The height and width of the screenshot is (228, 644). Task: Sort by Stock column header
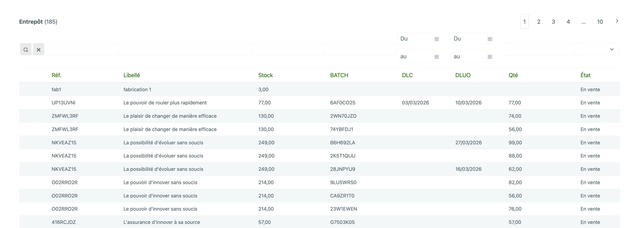pos(265,75)
